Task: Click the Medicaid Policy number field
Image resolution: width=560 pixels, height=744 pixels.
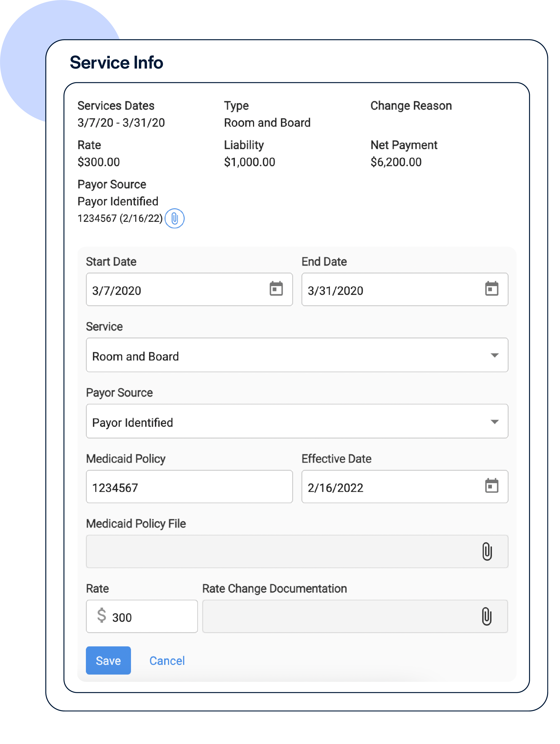Action: (189, 487)
